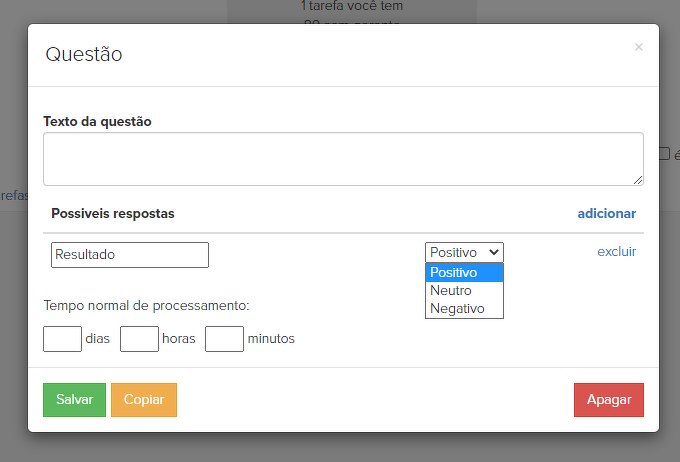Click the Possíveis respostas heading
The height and width of the screenshot is (462, 680).
click(x=113, y=213)
